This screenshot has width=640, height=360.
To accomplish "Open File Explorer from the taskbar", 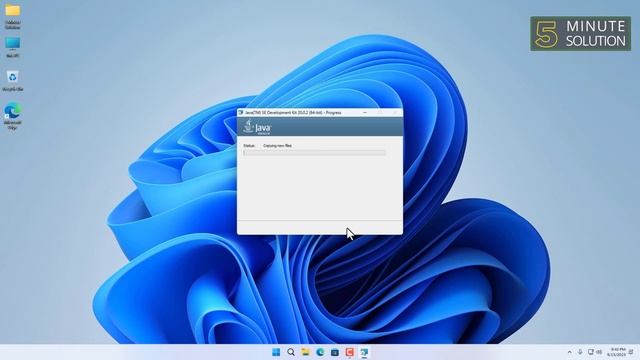I will (305, 352).
